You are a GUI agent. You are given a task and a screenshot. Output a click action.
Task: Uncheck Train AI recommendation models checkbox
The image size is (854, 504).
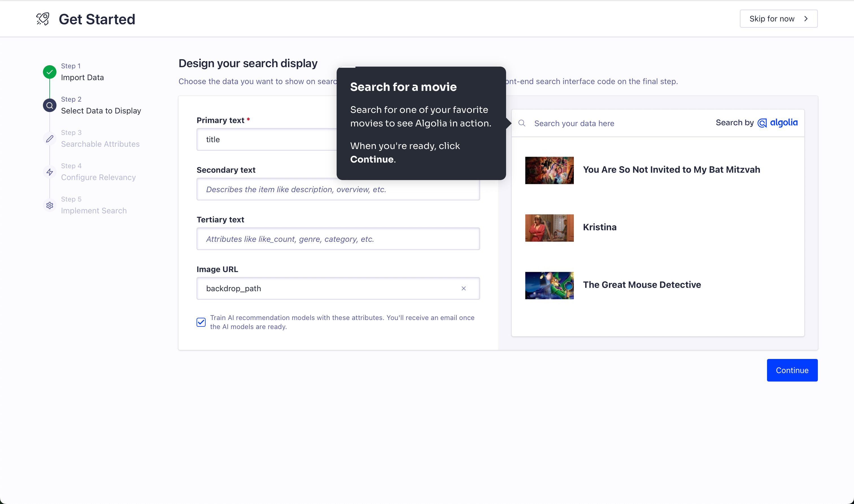point(201,322)
